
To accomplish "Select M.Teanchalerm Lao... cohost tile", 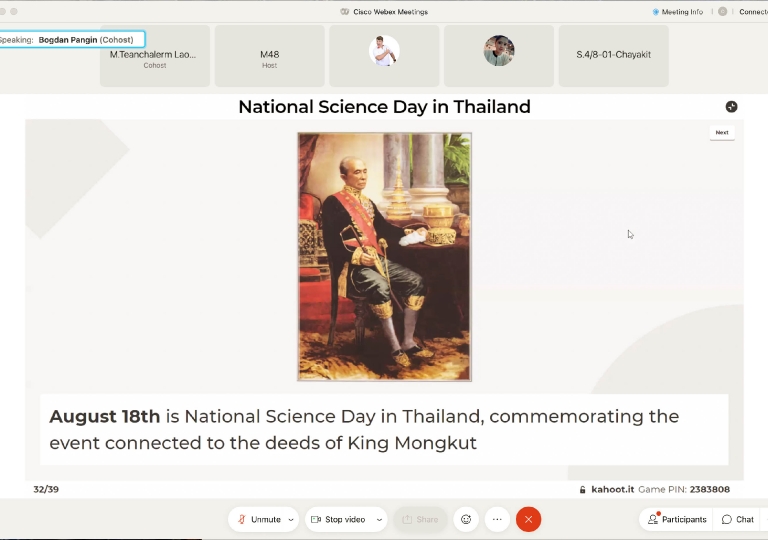I will 155,56.
